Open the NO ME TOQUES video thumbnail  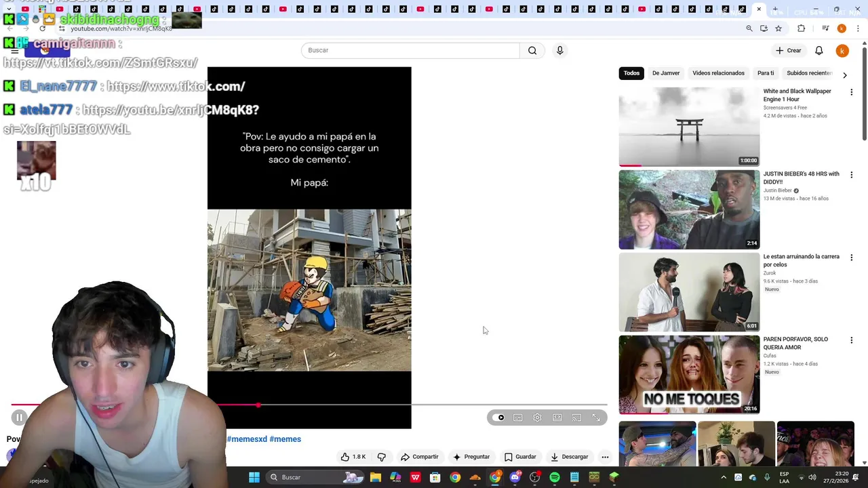tap(689, 375)
